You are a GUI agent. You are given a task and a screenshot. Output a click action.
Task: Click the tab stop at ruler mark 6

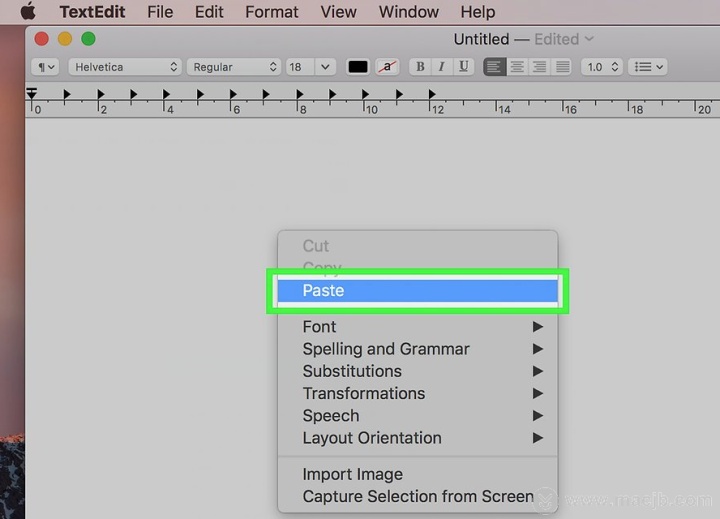pos(233,94)
